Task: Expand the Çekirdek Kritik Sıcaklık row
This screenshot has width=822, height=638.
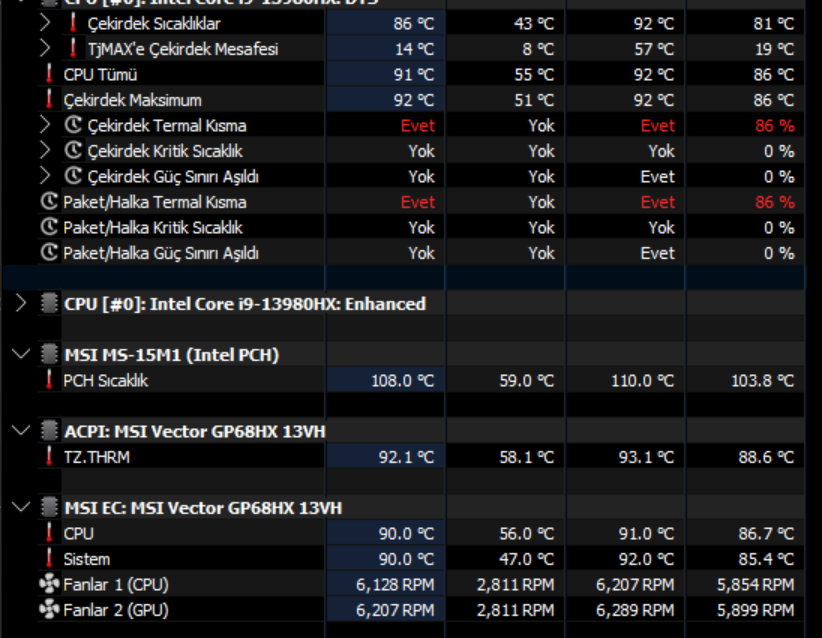Action: coord(45,151)
